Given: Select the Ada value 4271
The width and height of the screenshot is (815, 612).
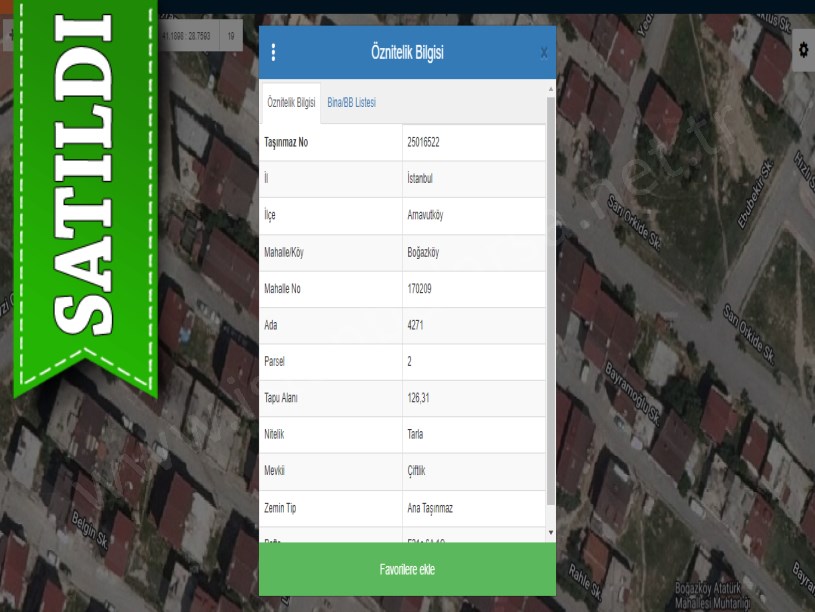Looking at the screenshot, I should coord(416,325).
